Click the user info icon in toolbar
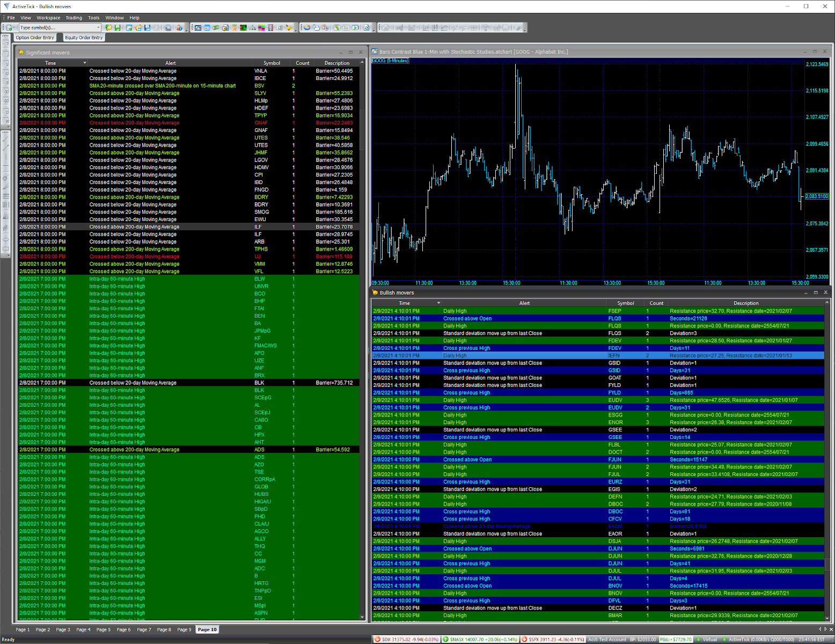This screenshot has width=835, height=644. point(179,27)
